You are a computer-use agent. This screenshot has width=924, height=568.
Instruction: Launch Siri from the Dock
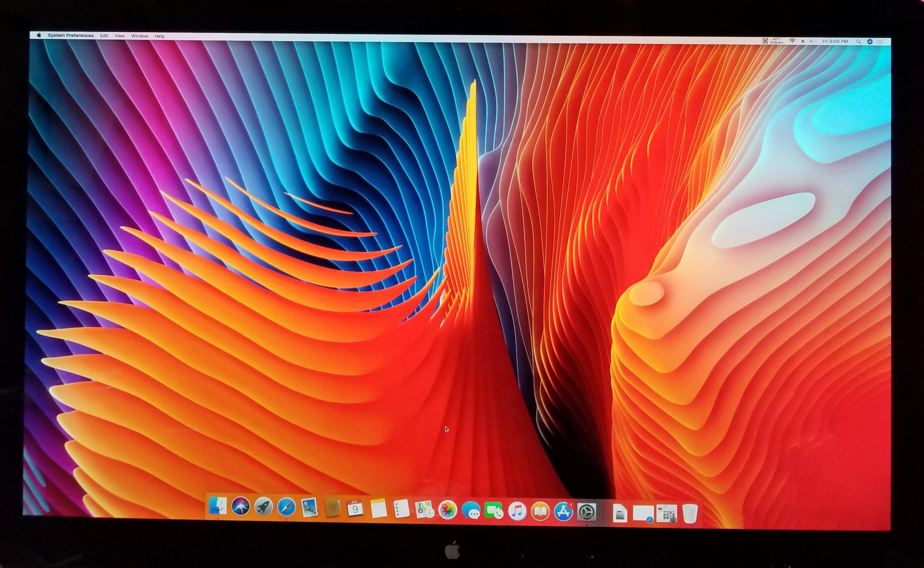click(240, 506)
